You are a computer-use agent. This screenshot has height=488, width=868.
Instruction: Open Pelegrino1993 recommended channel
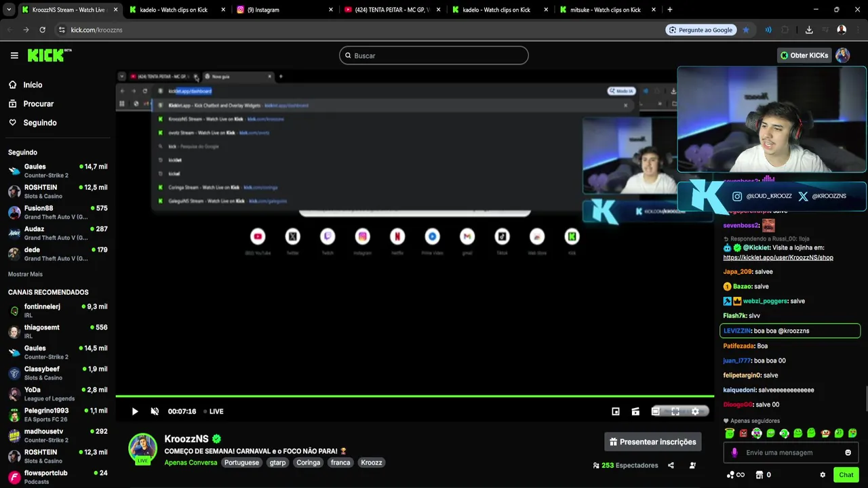click(x=58, y=415)
